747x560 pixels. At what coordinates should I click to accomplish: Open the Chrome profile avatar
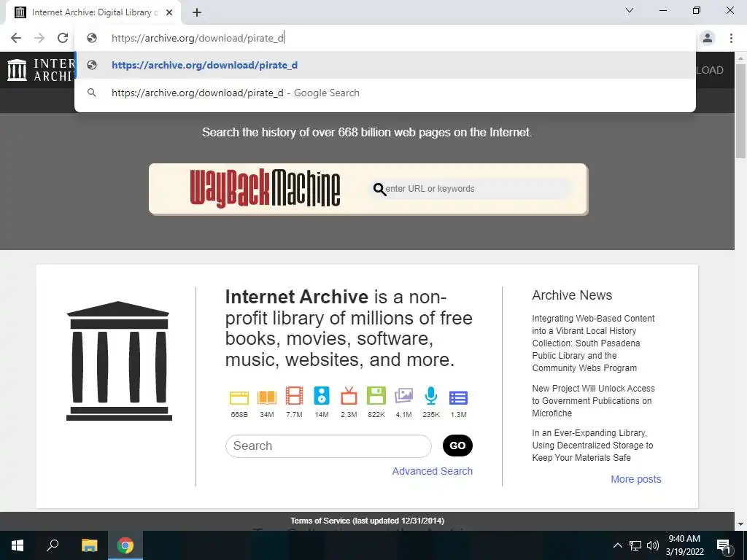click(x=708, y=38)
